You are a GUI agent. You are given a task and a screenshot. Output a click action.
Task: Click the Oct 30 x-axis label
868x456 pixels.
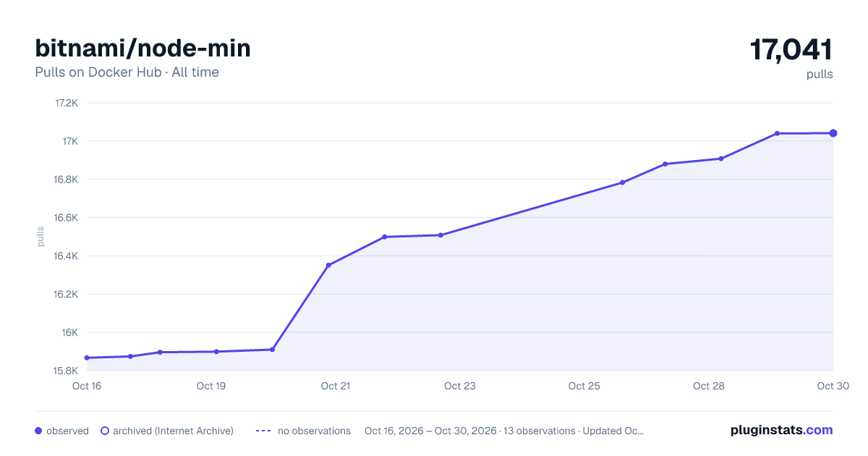point(832,386)
